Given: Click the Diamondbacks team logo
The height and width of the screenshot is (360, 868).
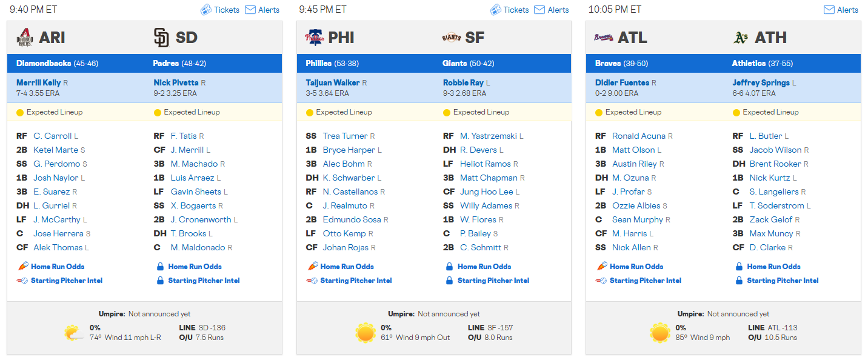Looking at the screenshot, I should pyautogui.click(x=24, y=38).
